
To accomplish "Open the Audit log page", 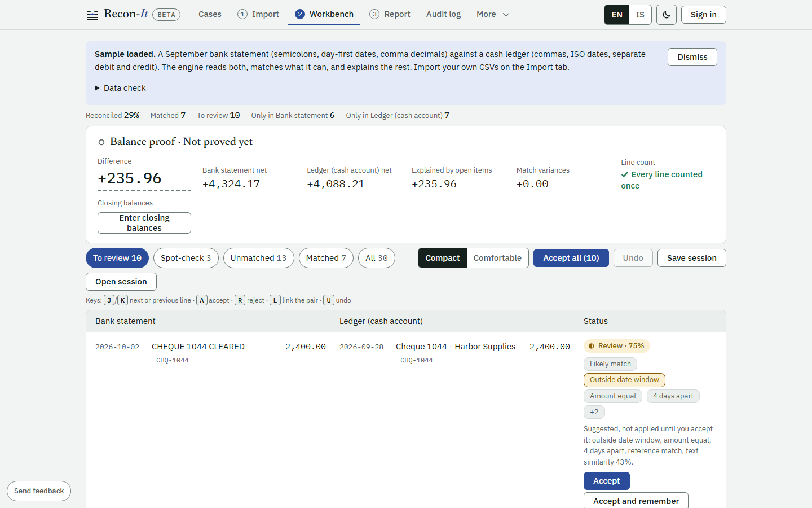I will point(443,15).
